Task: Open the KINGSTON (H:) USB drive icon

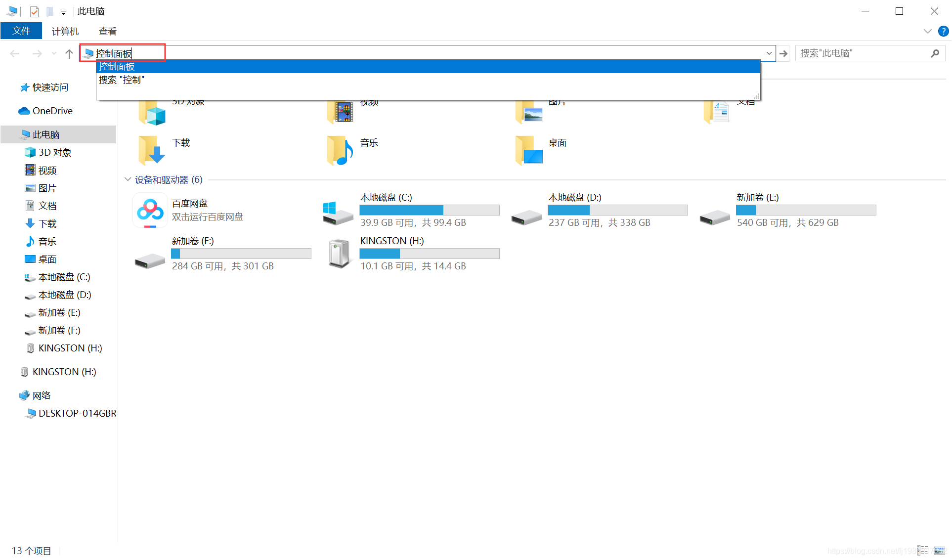Action: pos(339,254)
